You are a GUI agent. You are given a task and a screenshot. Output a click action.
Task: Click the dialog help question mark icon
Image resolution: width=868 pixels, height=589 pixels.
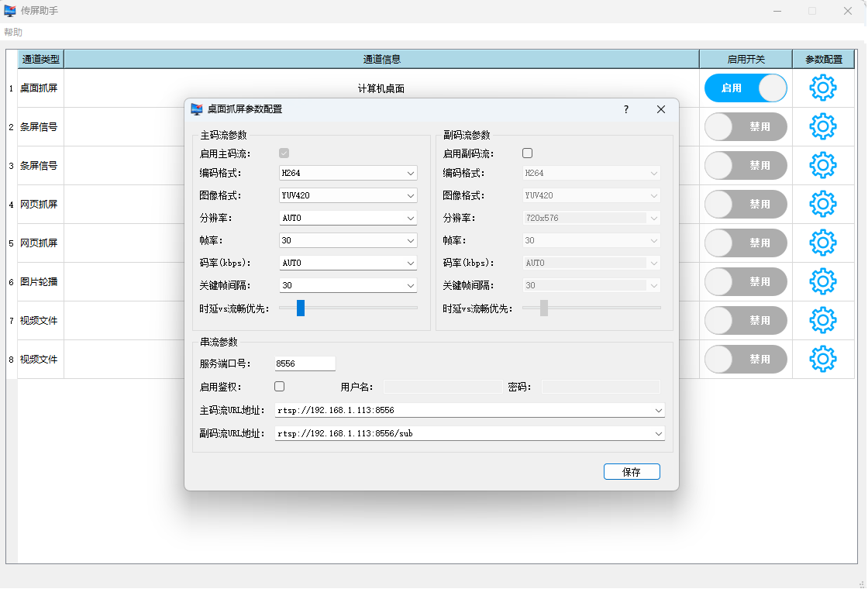pyautogui.click(x=626, y=109)
